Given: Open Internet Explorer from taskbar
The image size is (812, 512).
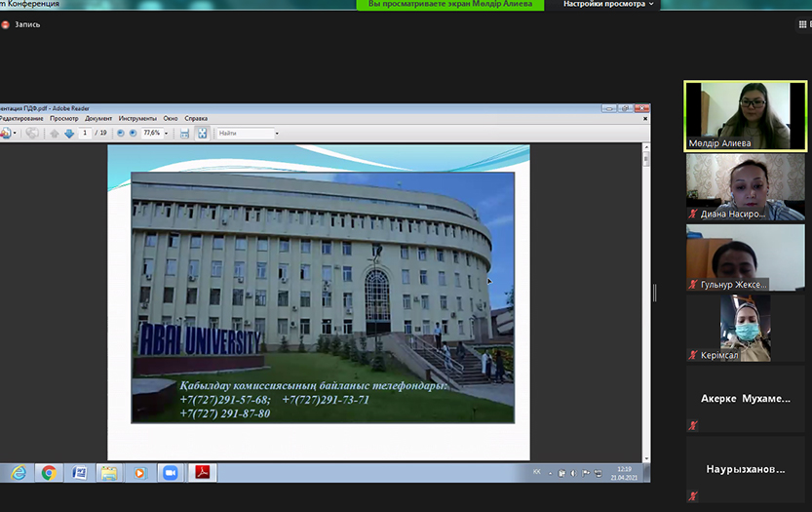Looking at the screenshot, I should [19, 473].
